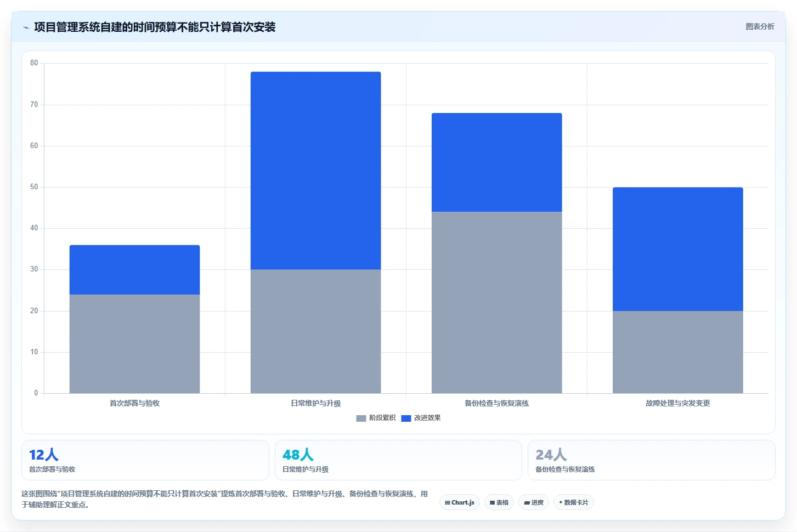
Task: Click the 改进效果 legend label text
Action: [x=427, y=418]
